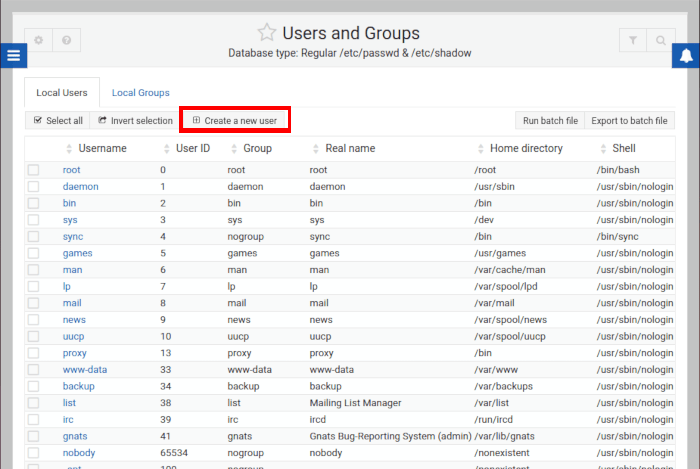Sort table by Group column arrows
This screenshot has width=700, height=469.
[x=234, y=149]
